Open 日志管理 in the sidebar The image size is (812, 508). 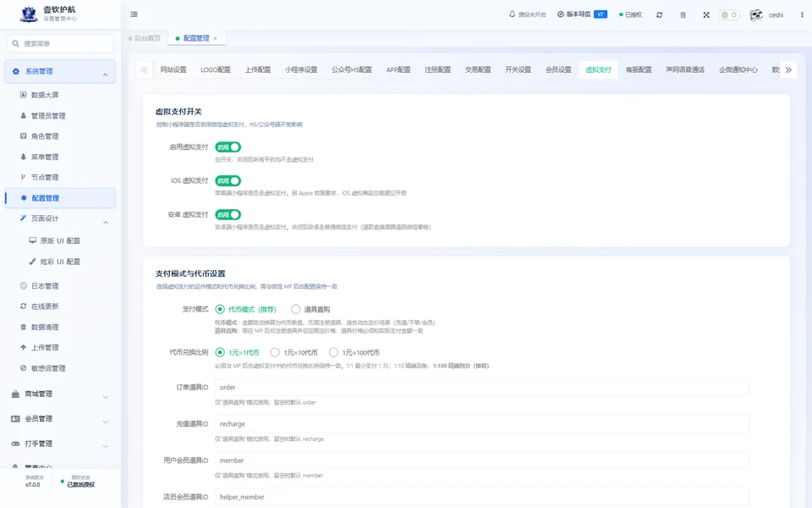point(45,286)
